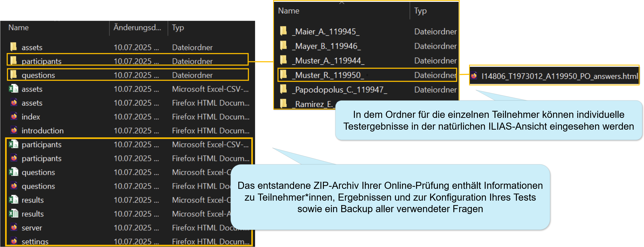Click the questions folder icon
Image resolution: width=644 pixels, height=247 pixels.
(13, 75)
